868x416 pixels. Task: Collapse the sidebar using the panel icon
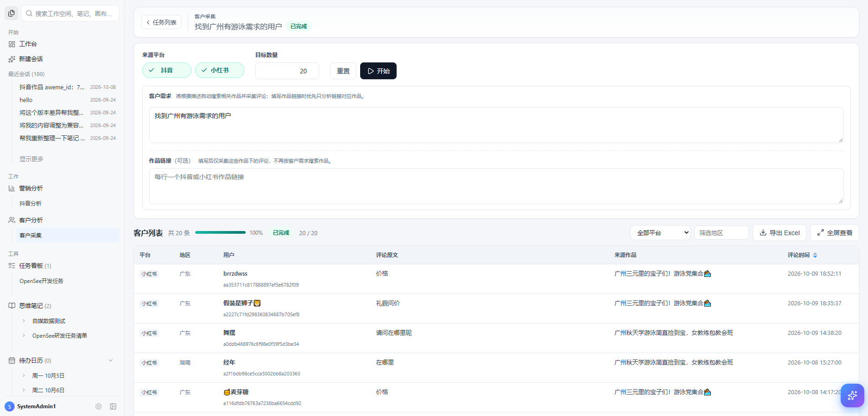[113, 406]
